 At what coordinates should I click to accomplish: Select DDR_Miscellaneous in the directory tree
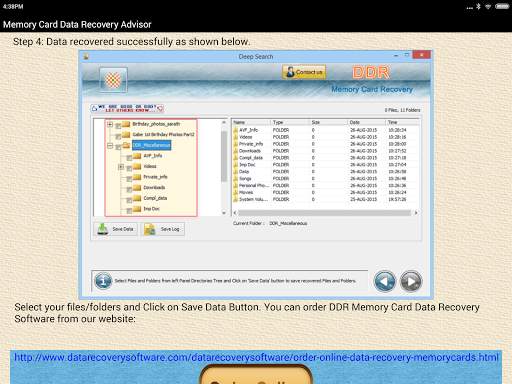151,145
